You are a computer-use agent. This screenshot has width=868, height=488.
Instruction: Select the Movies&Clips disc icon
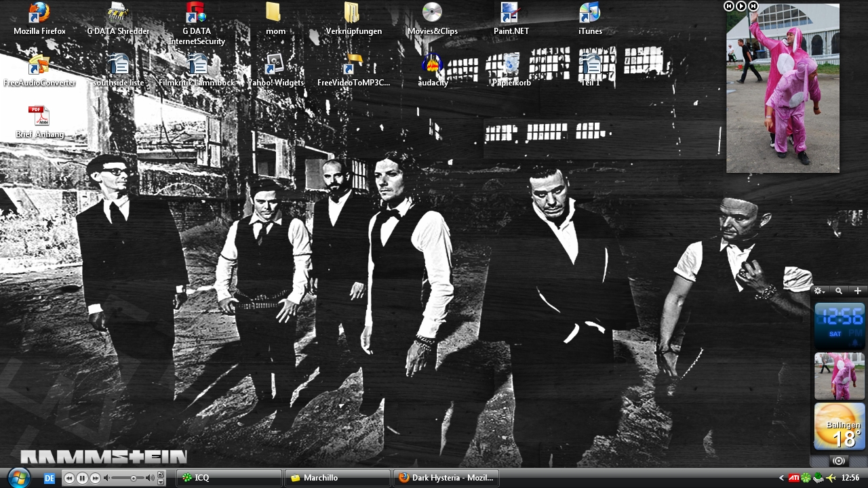[433, 19]
